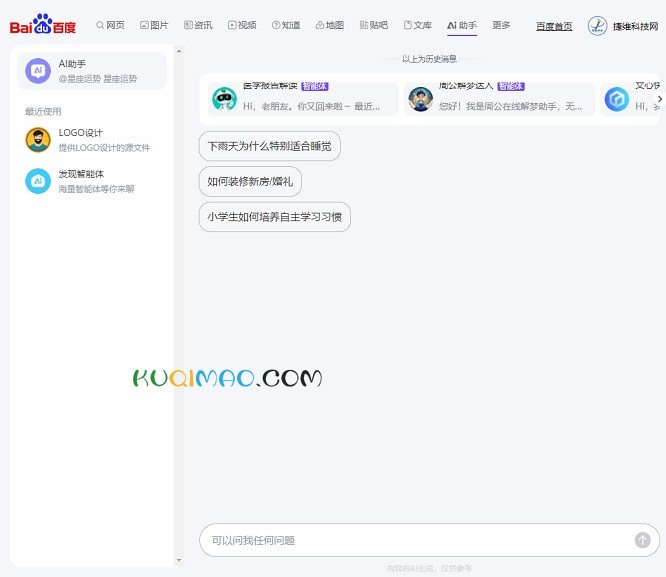This screenshot has height=577, width=666.
Task: Open the 周公解梦达人 agent card
Action: 500,99
